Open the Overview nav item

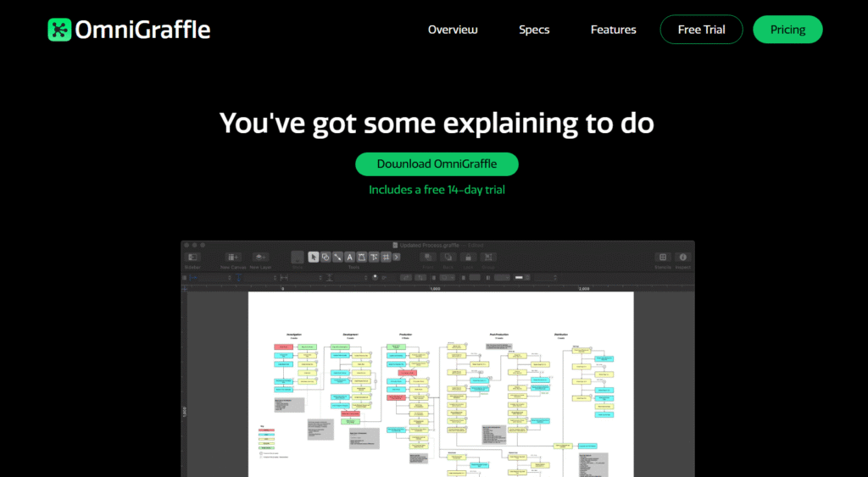(453, 30)
